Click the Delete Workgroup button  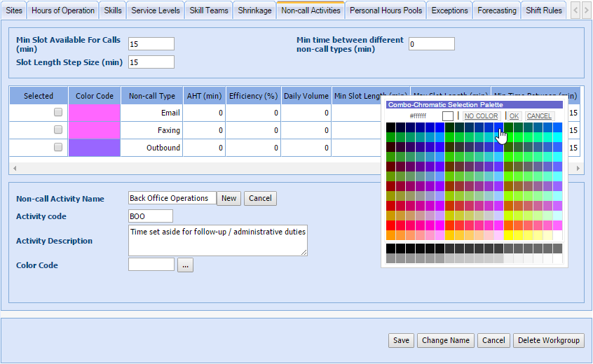(x=550, y=340)
